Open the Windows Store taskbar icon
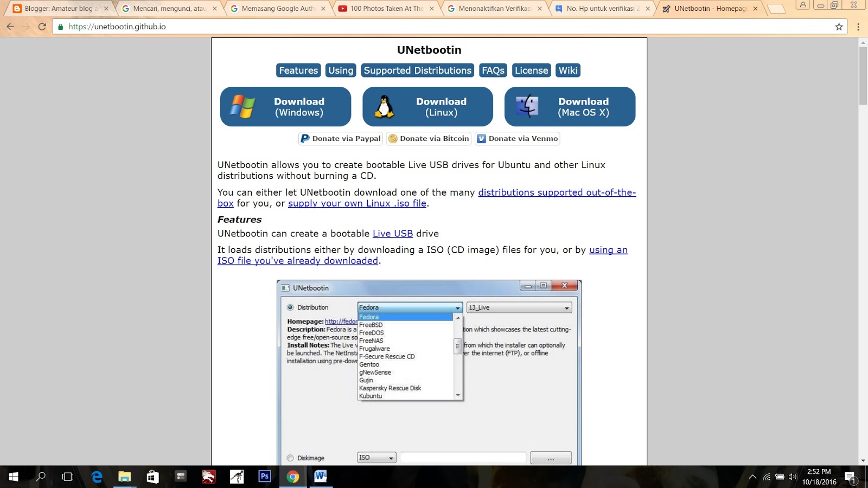This screenshot has width=868, height=488. pos(153,477)
